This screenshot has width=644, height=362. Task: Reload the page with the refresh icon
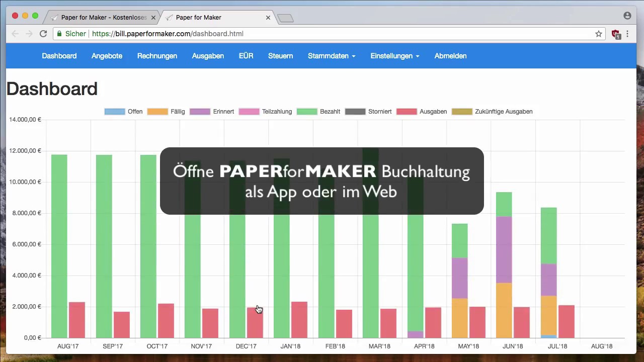tap(43, 34)
